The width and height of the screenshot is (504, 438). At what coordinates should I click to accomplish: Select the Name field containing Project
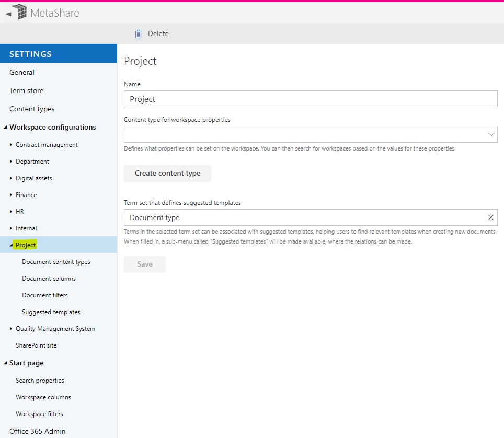pyautogui.click(x=311, y=98)
